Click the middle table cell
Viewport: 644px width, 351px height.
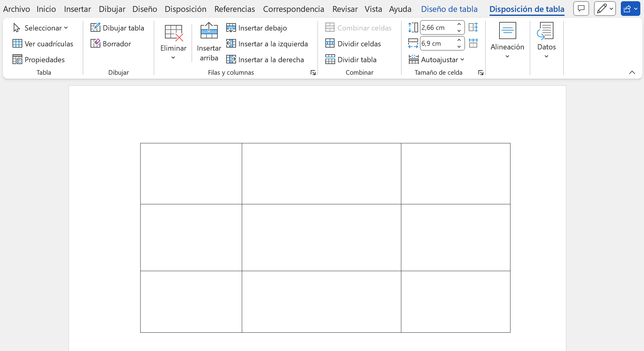tap(321, 237)
